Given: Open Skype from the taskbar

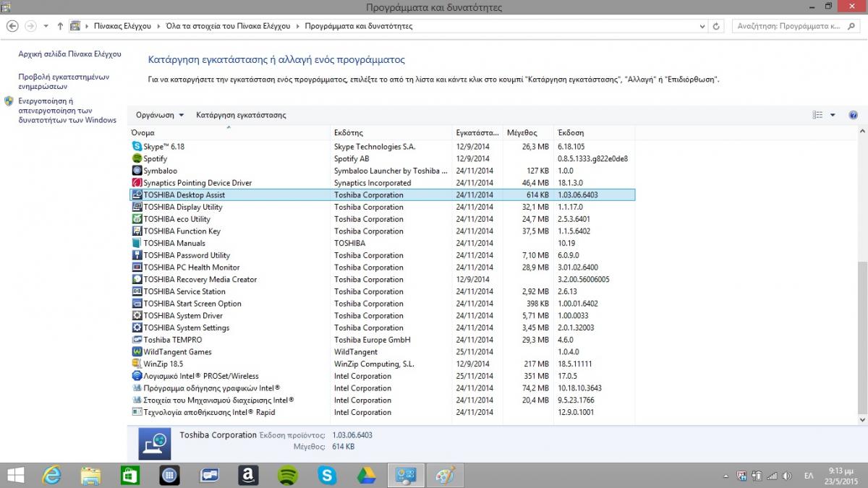Looking at the screenshot, I should click(x=327, y=475).
